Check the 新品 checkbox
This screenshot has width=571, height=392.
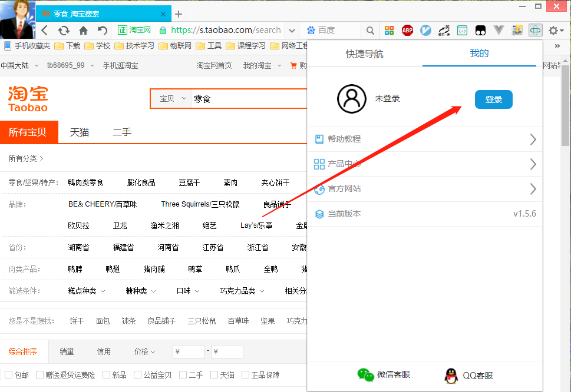pos(106,374)
